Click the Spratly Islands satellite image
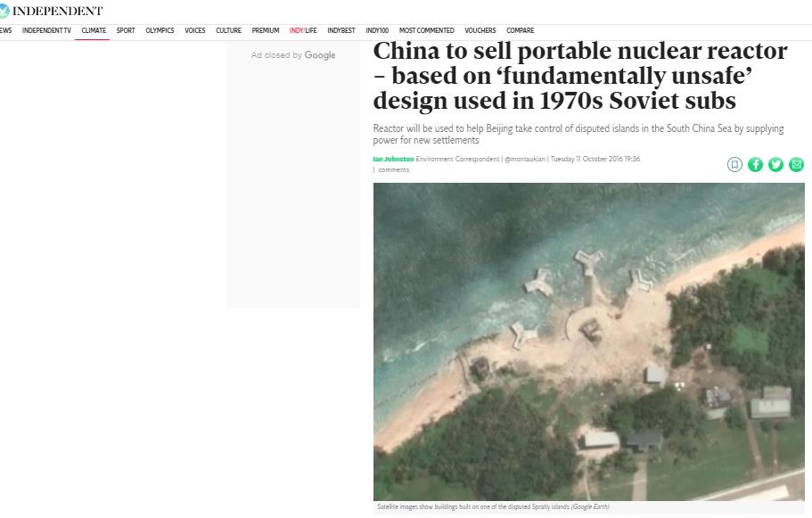Image resolution: width=812 pixels, height=518 pixels. click(589, 341)
